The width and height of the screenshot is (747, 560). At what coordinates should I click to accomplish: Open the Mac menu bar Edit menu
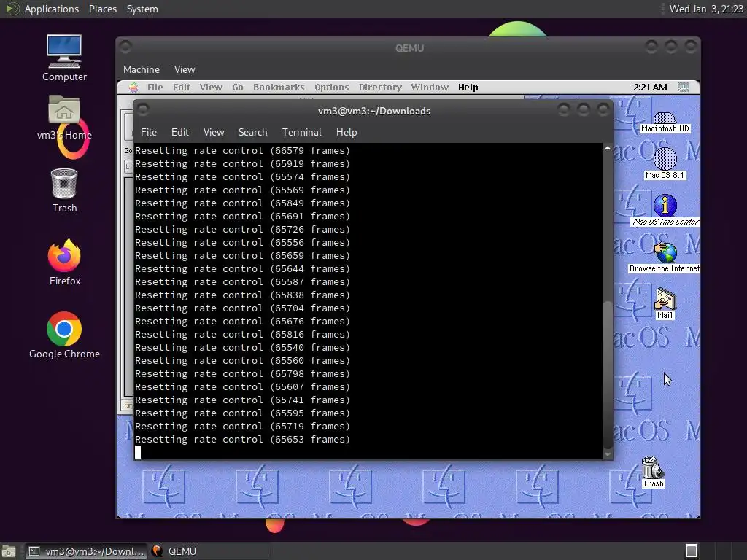(x=181, y=87)
